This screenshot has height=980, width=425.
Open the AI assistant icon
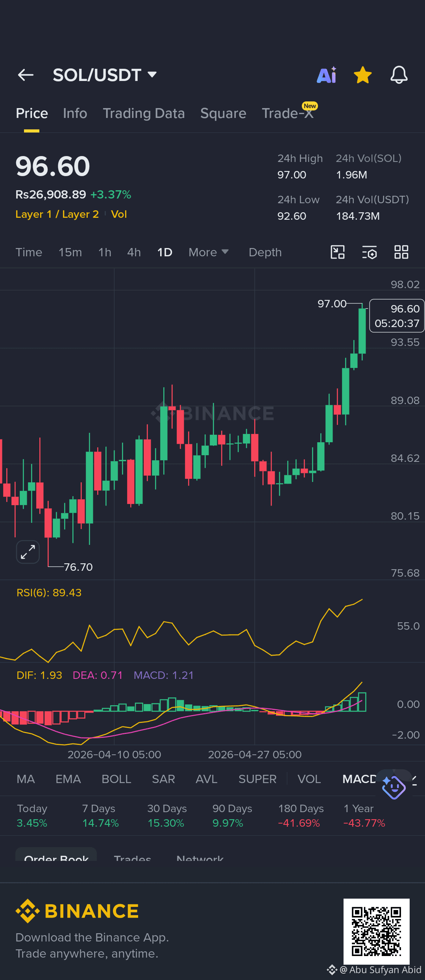[327, 75]
